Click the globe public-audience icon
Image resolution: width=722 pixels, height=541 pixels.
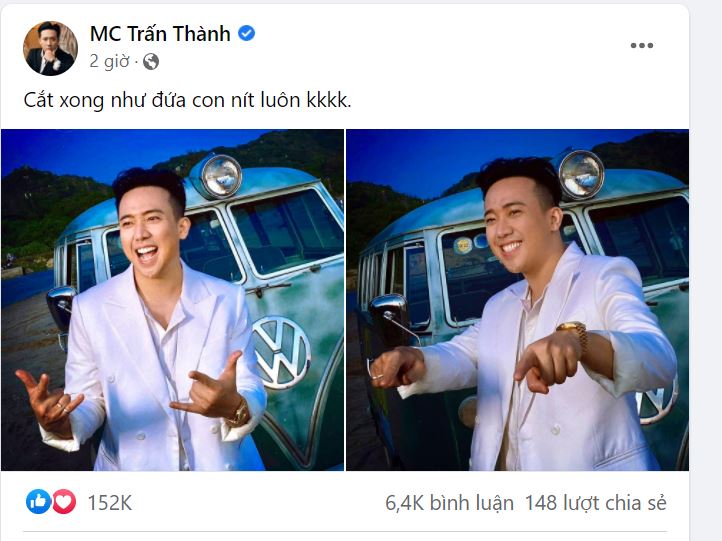pos(151,61)
